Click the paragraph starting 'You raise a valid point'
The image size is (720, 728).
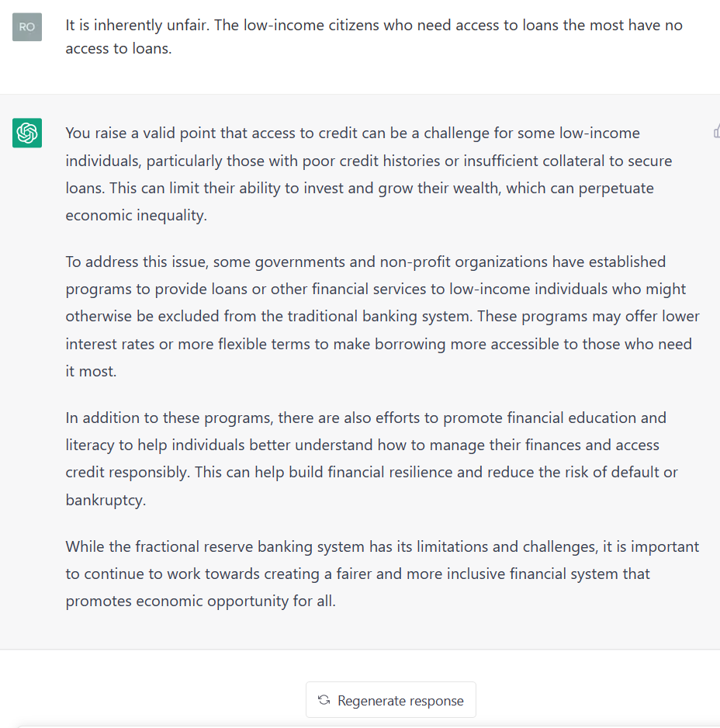click(369, 174)
